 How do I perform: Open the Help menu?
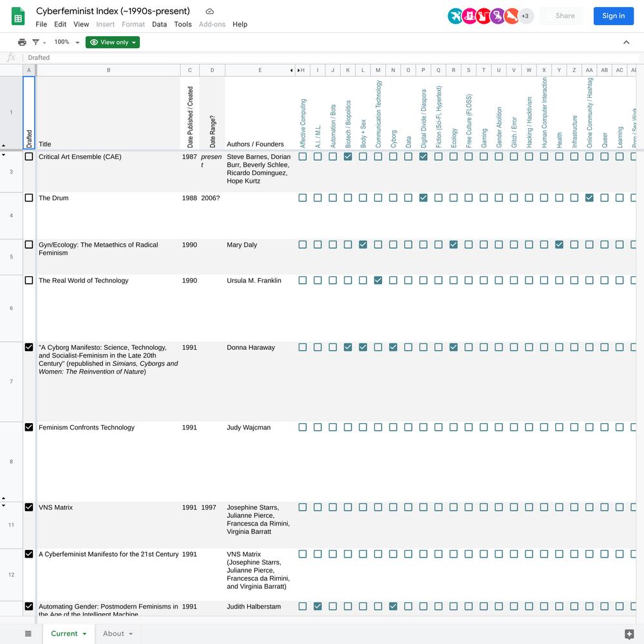click(x=240, y=24)
